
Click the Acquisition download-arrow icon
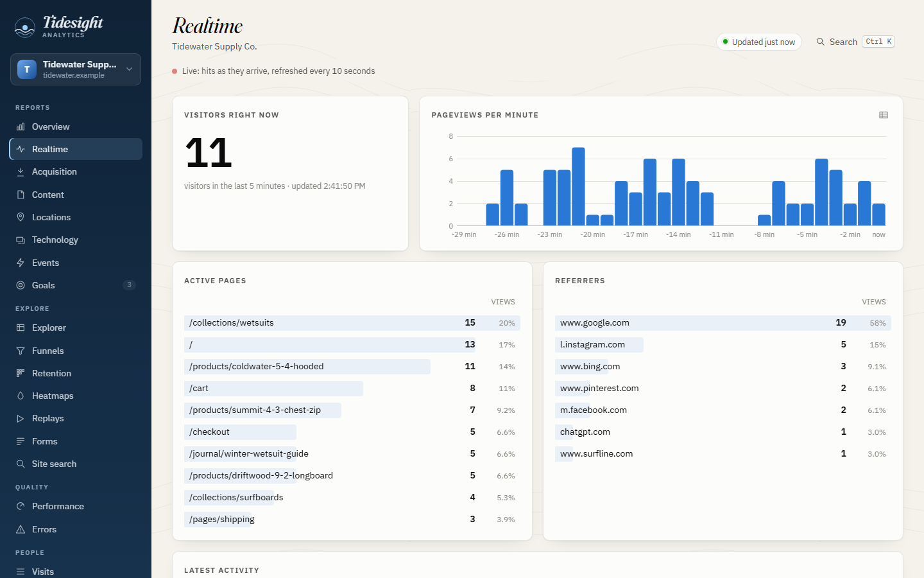tap(21, 171)
